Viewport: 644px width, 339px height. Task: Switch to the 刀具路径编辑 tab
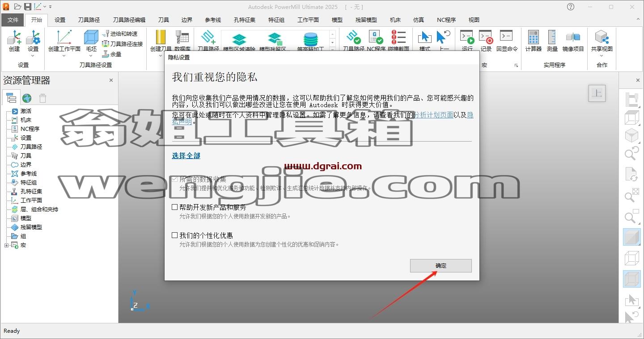129,20
